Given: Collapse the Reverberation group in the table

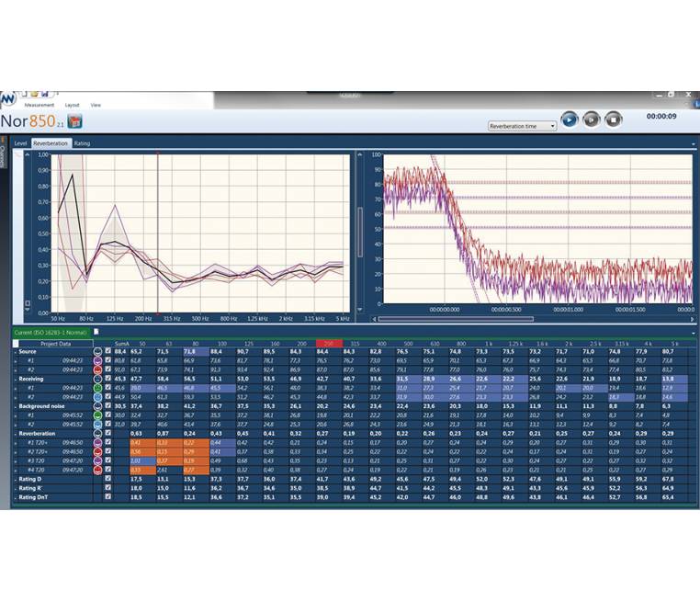Looking at the screenshot, I should pos(15,433).
